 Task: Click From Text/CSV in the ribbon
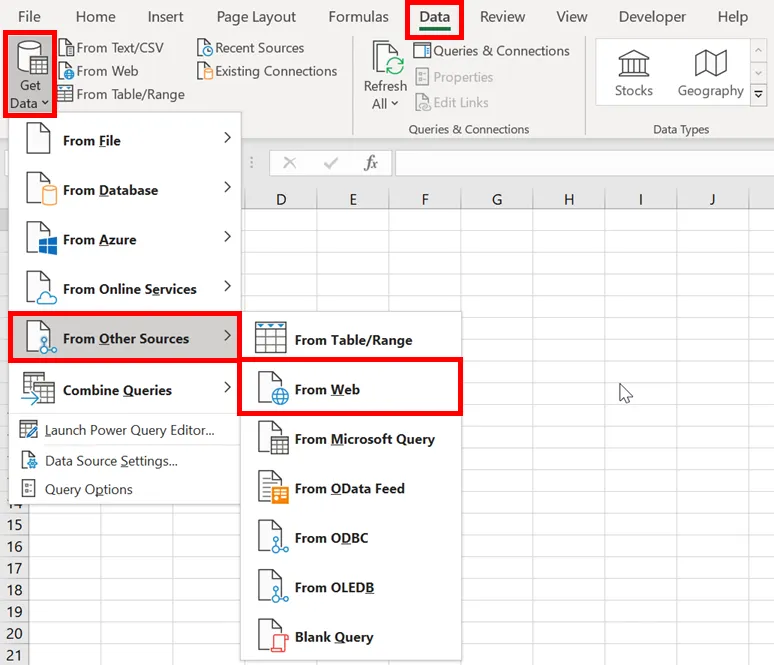tap(111, 48)
